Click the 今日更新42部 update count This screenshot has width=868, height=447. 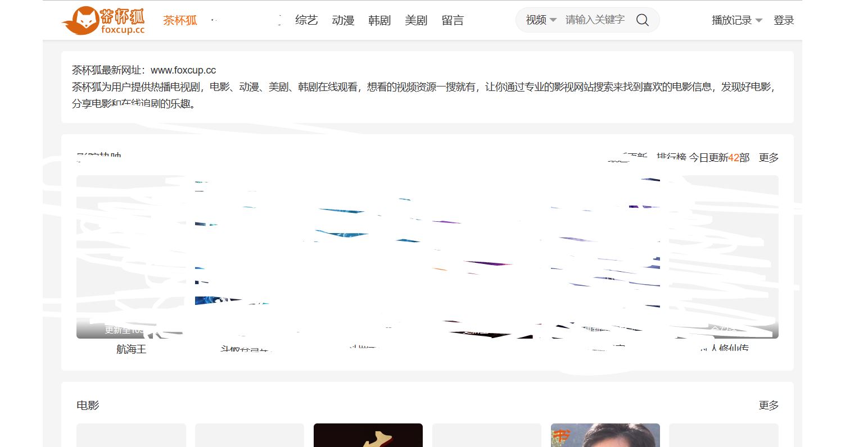pos(720,158)
